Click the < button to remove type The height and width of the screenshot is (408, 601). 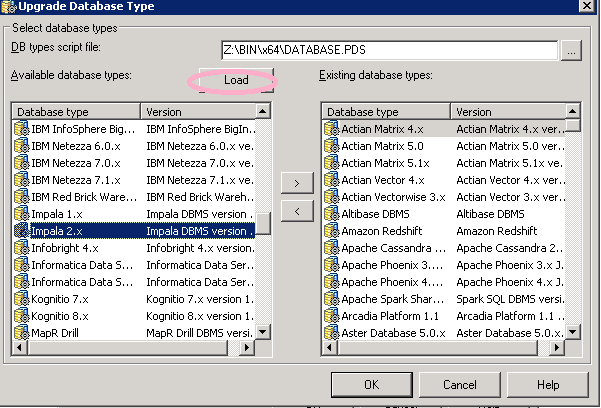pos(297,211)
